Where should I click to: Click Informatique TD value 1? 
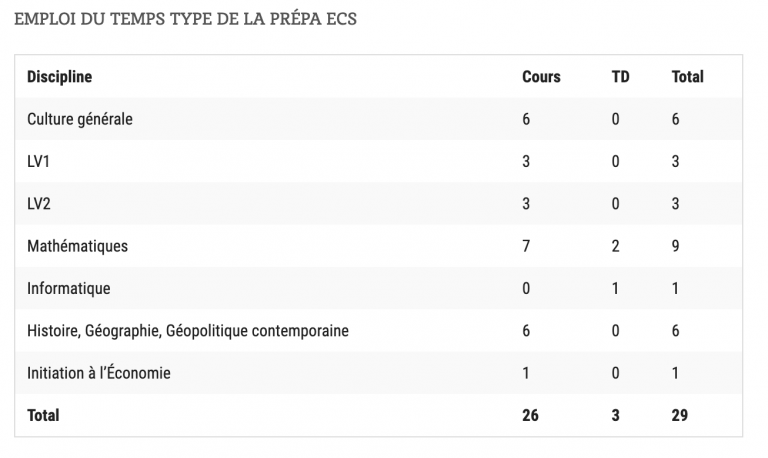tap(615, 289)
